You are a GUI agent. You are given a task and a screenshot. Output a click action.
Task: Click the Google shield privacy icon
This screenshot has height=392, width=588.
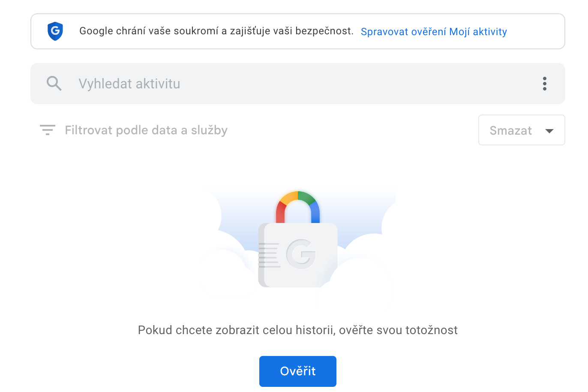coord(55,31)
